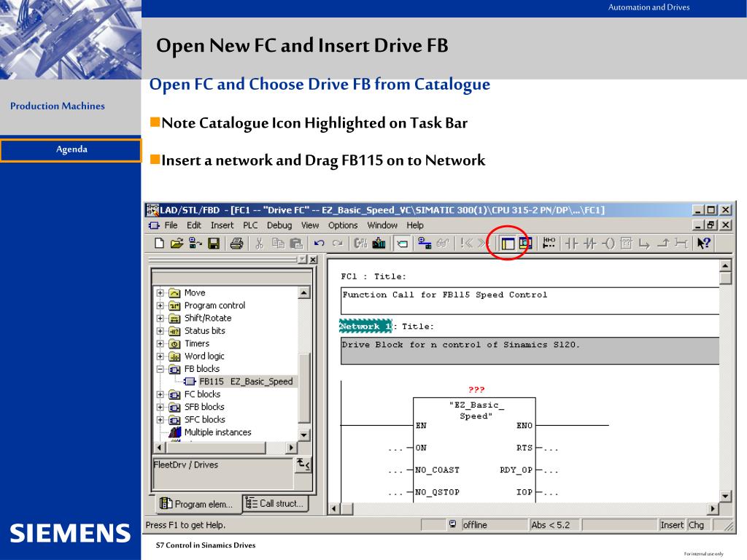
Task: Switch to the Program elem... tab
Action: point(198,504)
